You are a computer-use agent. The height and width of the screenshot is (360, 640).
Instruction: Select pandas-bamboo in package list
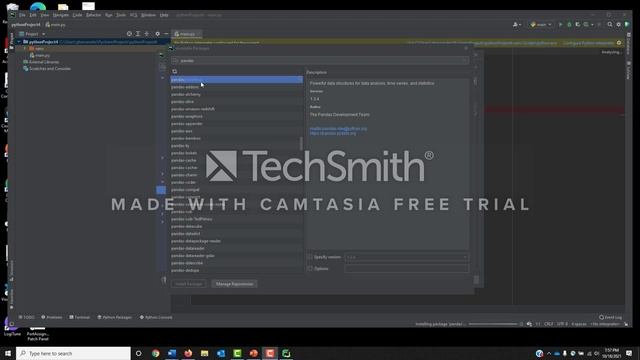pos(237,138)
